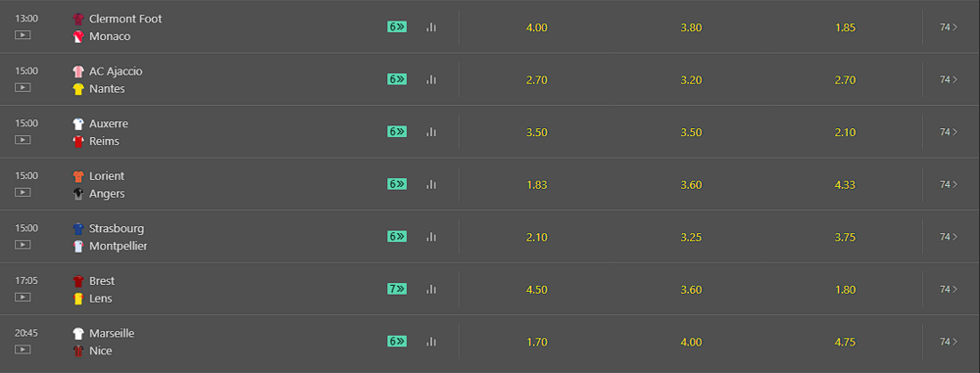Expand 74 more markets for Marseille vs Nice
The image size is (980, 373).
948,342
